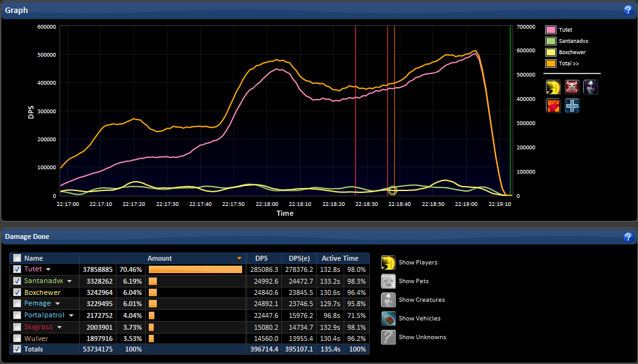Click the red skull-and-crossbones graph icon
The height and width of the screenshot is (364, 638).
(x=571, y=87)
